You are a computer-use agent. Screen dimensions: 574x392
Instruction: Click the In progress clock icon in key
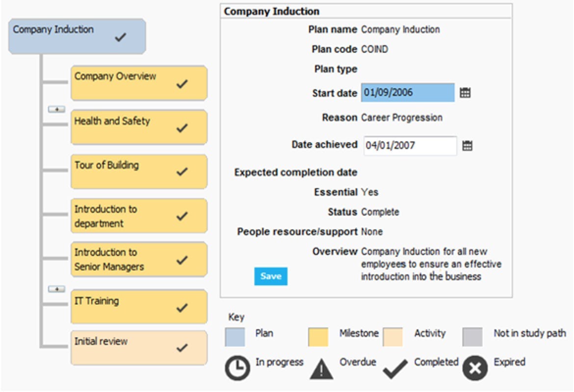[237, 368]
